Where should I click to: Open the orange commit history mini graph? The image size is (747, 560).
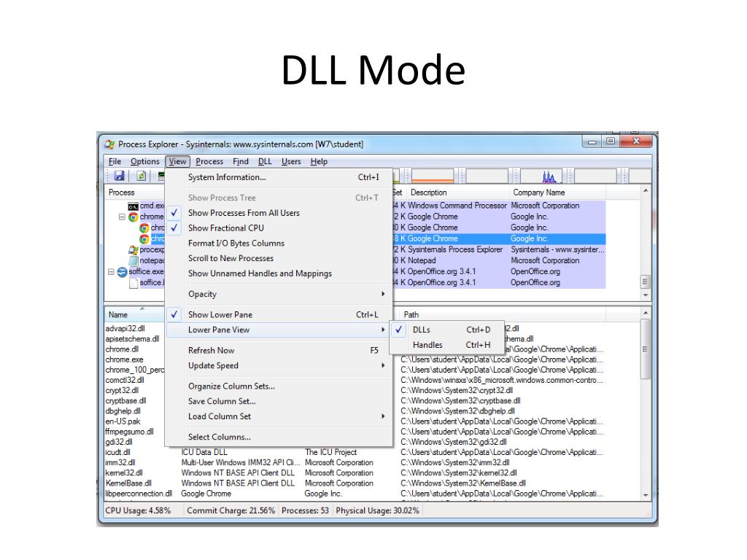(x=433, y=176)
